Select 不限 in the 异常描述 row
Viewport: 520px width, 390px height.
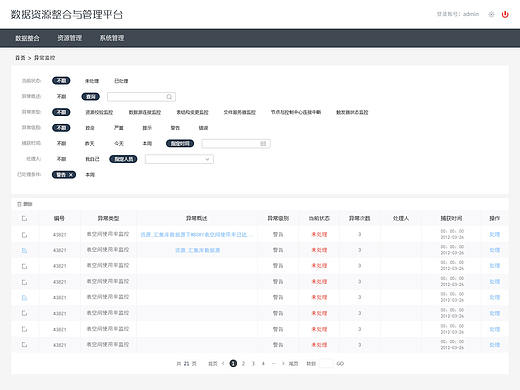click(61, 97)
